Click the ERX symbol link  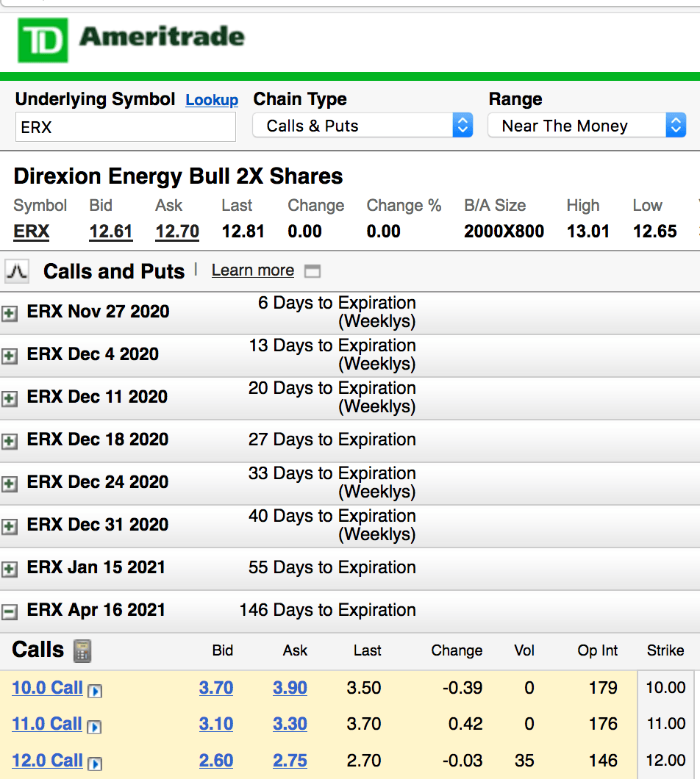coord(32,232)
